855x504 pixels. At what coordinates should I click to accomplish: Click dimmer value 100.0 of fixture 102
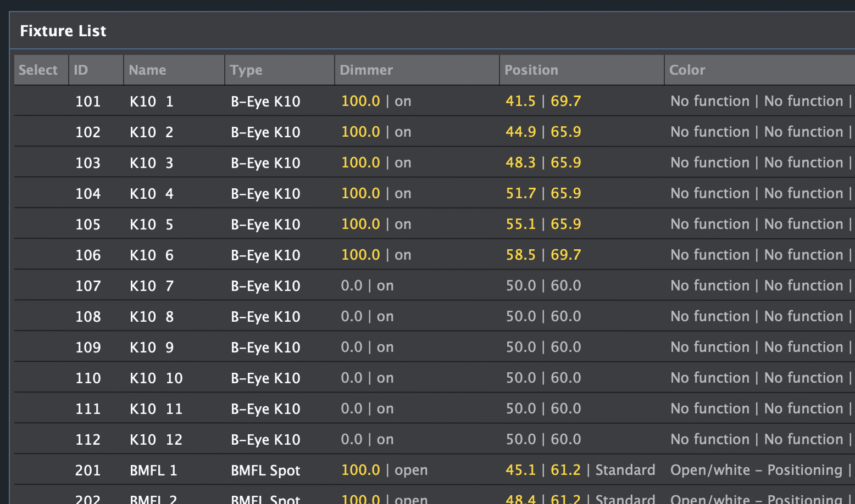360,132
